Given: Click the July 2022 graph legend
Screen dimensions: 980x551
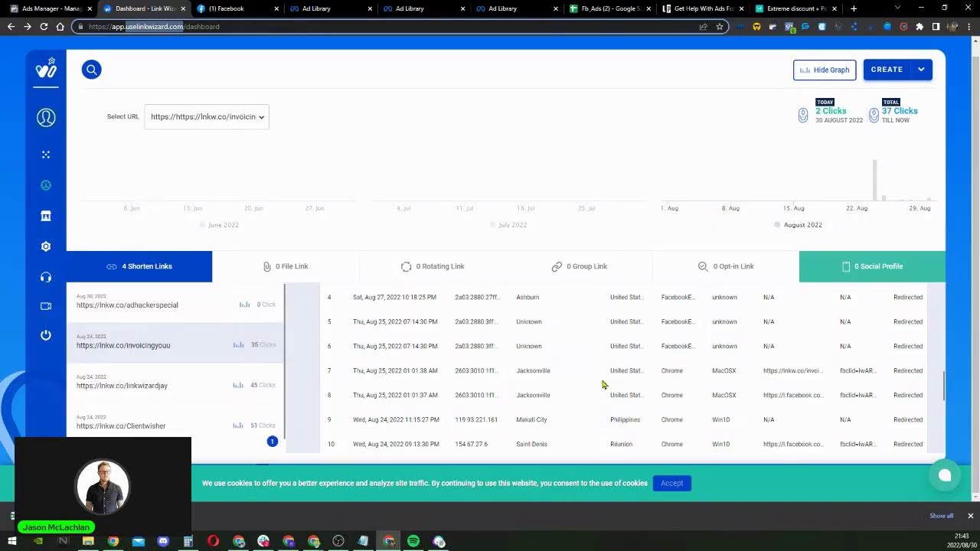Looking at the screenshot, I should (508, 225).
